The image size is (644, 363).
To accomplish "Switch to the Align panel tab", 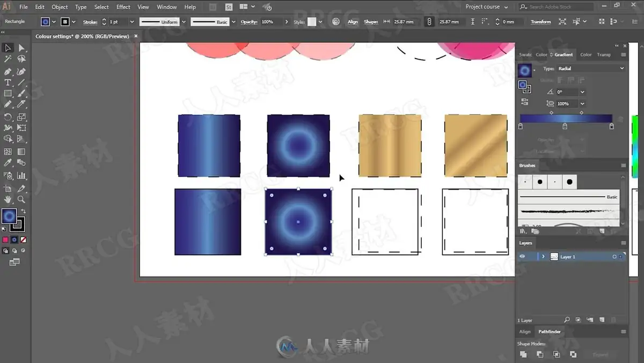I will [x=525, y=332].
